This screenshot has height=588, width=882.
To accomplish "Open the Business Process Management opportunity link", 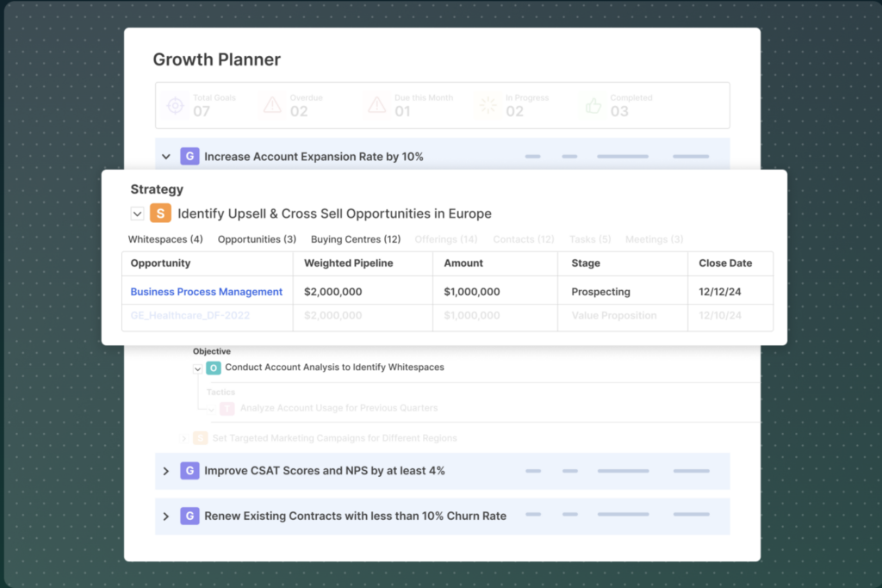I will tap(207, 292).
